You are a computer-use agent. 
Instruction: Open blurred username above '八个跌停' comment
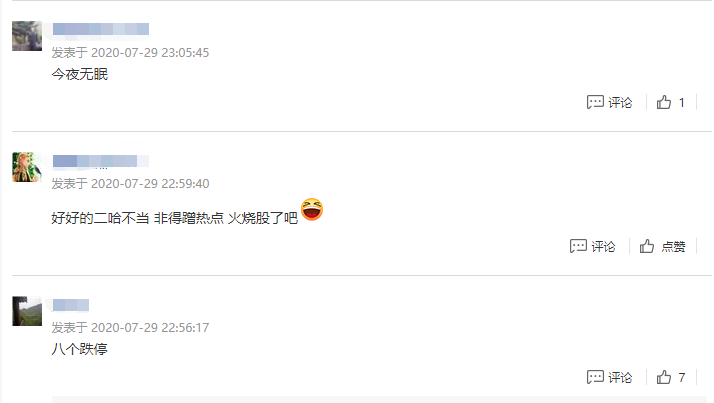(71, 305)
